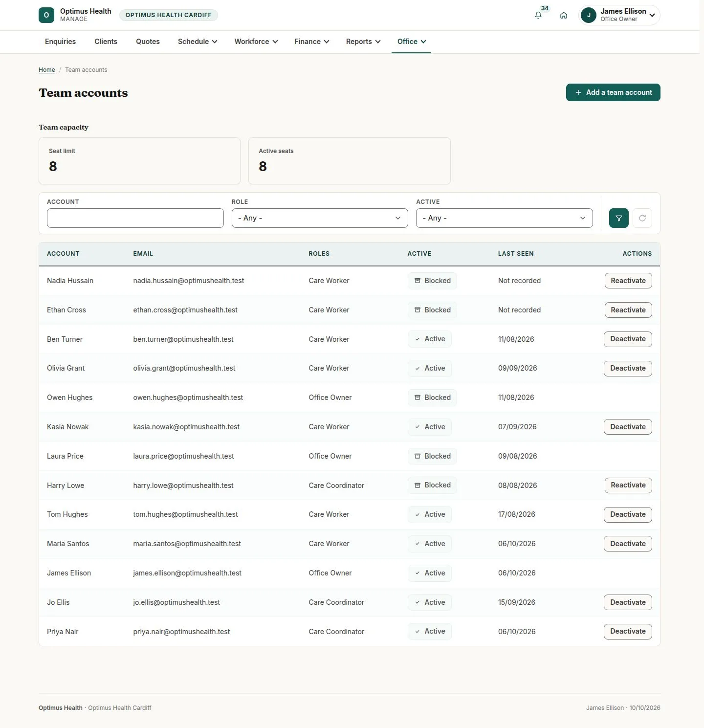Go to the Enquiries tab
Screen dimensions: 704x728
click(60, 42)
